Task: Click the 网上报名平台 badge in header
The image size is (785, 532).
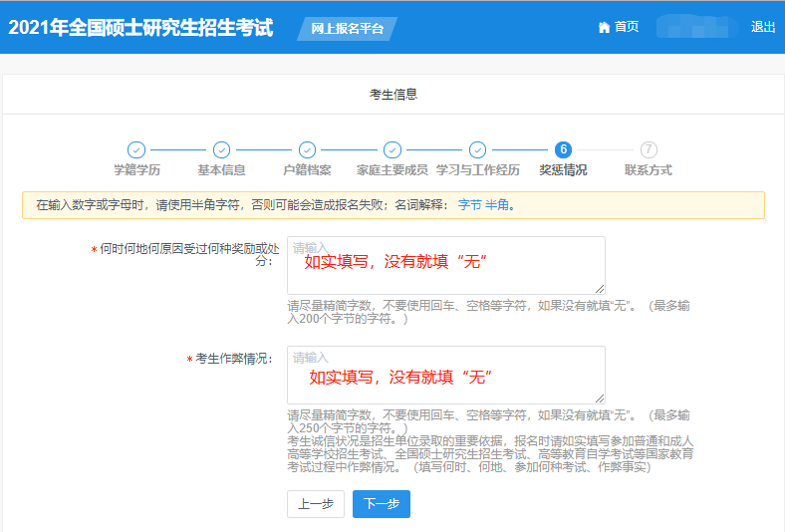Action: [347, 29]
